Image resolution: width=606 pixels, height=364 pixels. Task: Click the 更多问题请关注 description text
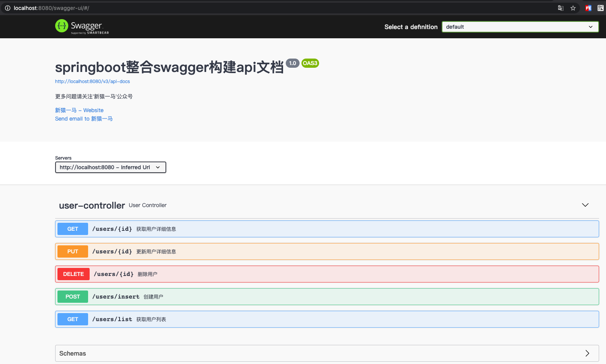click(x=94, y=96)
